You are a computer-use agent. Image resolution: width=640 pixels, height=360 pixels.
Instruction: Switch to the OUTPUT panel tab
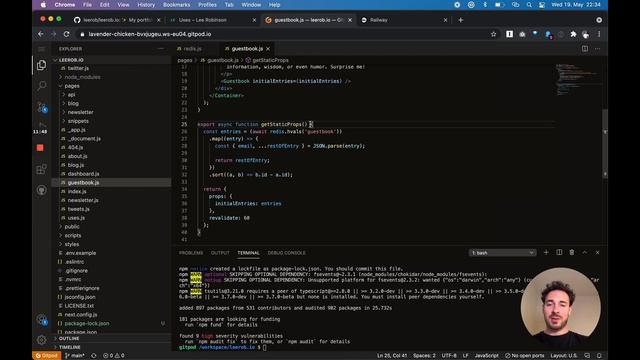click(x=220, y=253)
